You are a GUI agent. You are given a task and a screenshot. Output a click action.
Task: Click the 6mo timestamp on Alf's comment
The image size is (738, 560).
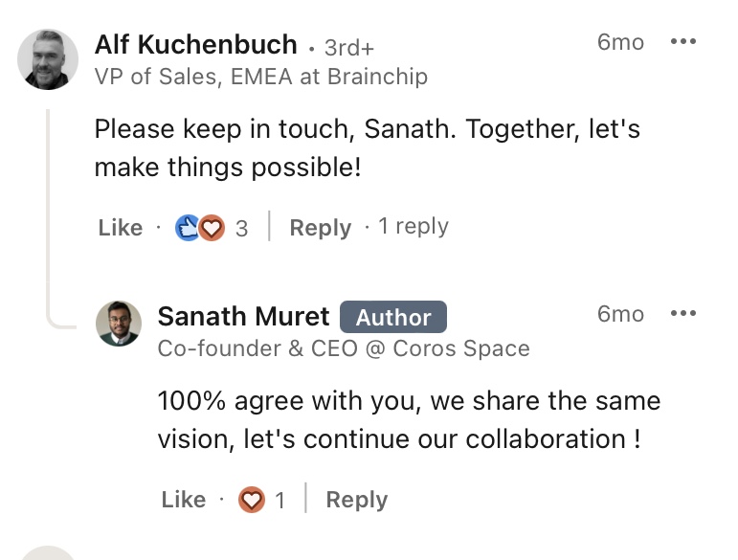pyautogui.click(x=620, y=42)
